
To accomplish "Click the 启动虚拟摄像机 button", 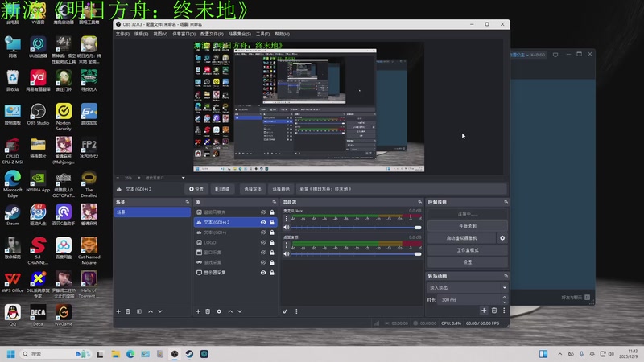I will (461, 238).
